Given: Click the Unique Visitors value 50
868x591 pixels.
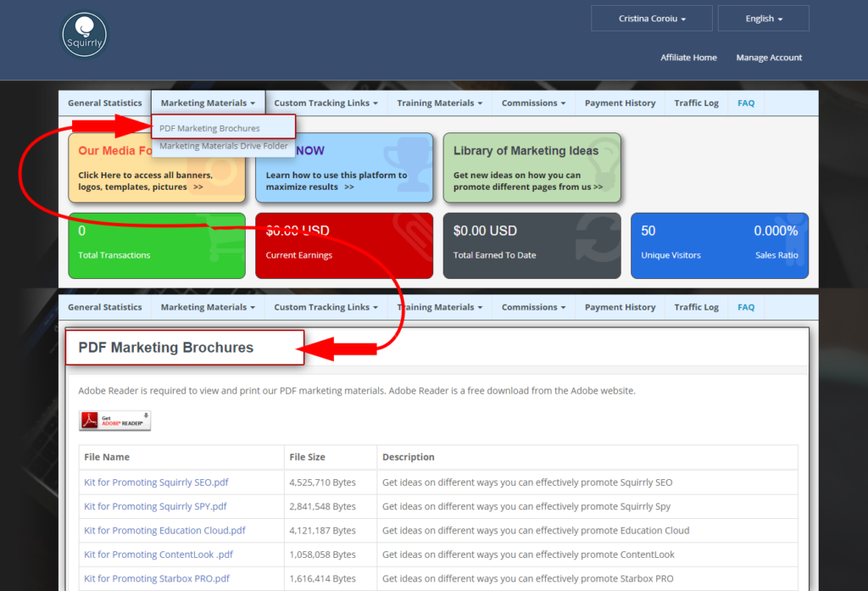Looking at the screenshot, I should coord(648,231).
